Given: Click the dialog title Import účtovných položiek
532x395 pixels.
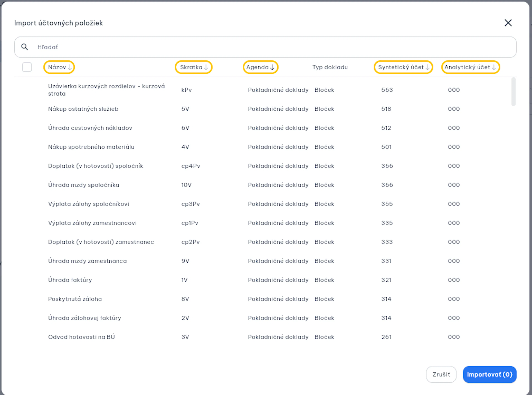Looking at the screenshot, I should pos(59,23).
